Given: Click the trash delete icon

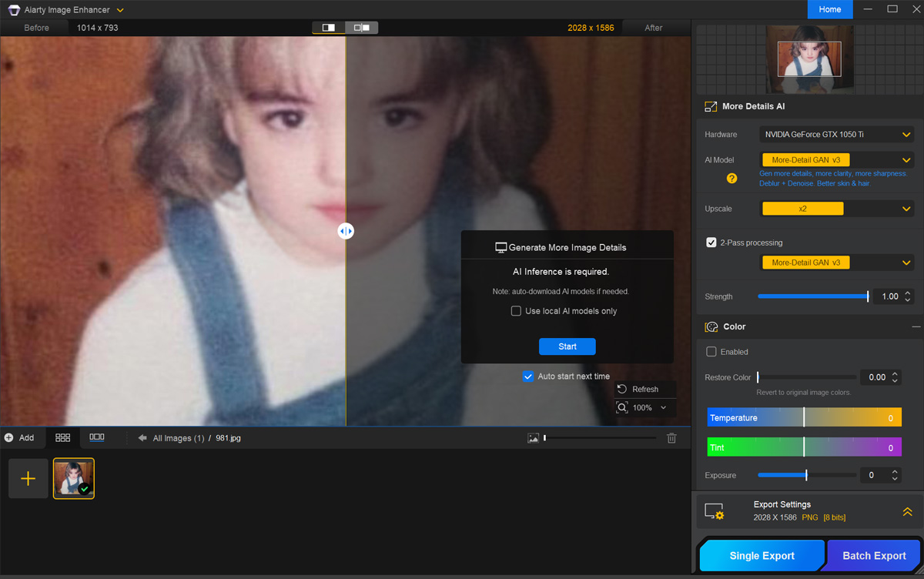Looking at the screenshot, I should coord(671,438).
